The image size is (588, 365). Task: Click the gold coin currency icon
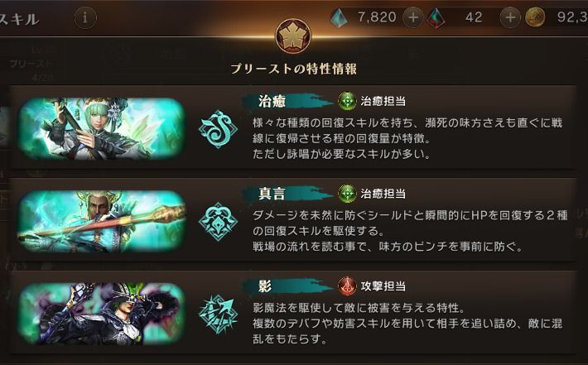(535, 17)
